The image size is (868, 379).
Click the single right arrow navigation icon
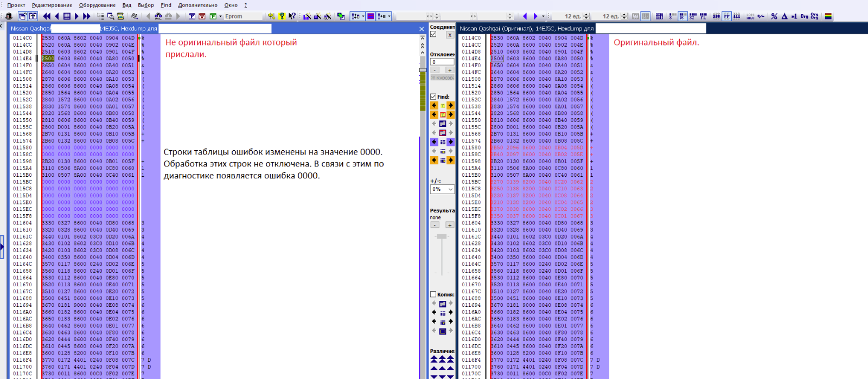[x=76, y=16]
